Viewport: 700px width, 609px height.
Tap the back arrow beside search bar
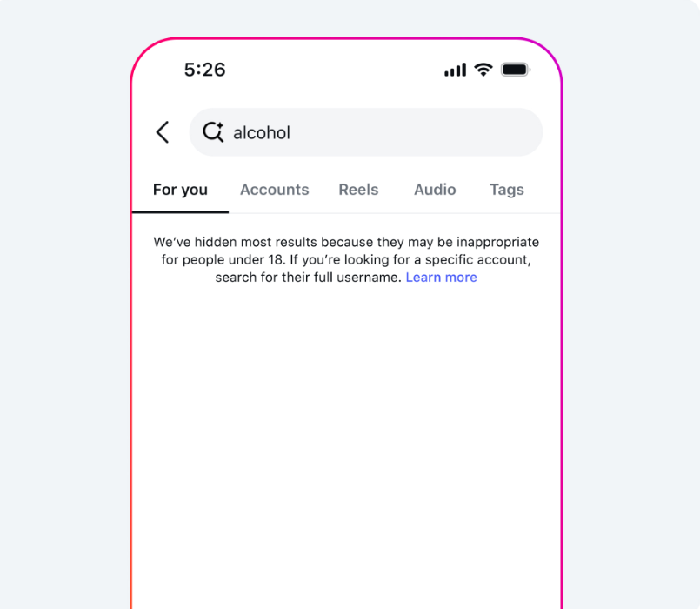tap(163, 132)
